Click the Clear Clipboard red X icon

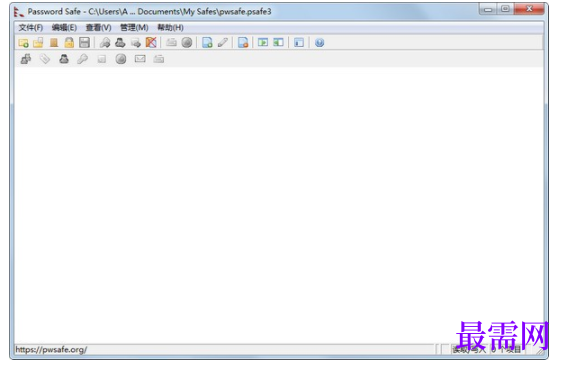click(x=151, y=43)
